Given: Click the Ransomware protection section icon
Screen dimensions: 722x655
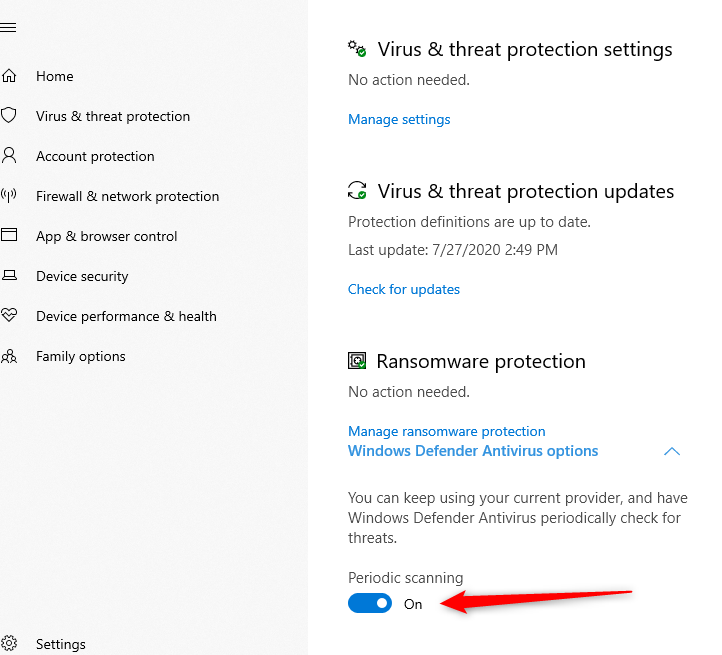Looking at the screenshot, I should (x=357, y=361).
